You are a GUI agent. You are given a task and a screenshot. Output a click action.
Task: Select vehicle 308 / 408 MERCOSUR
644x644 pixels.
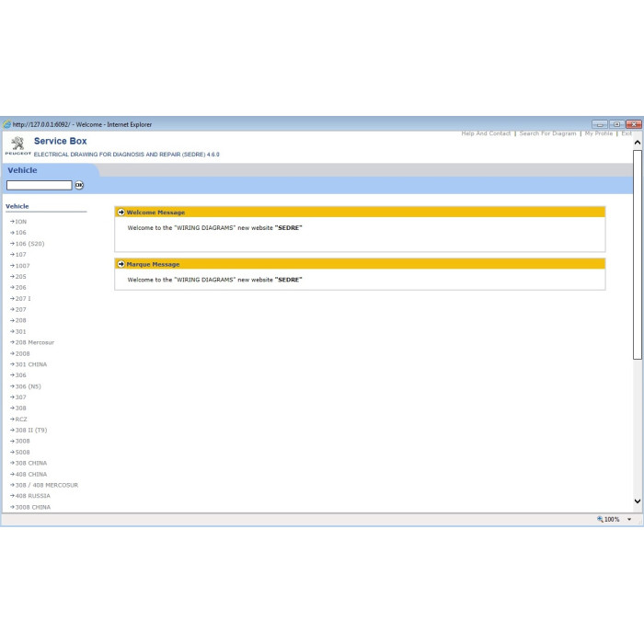click(46, 485)
